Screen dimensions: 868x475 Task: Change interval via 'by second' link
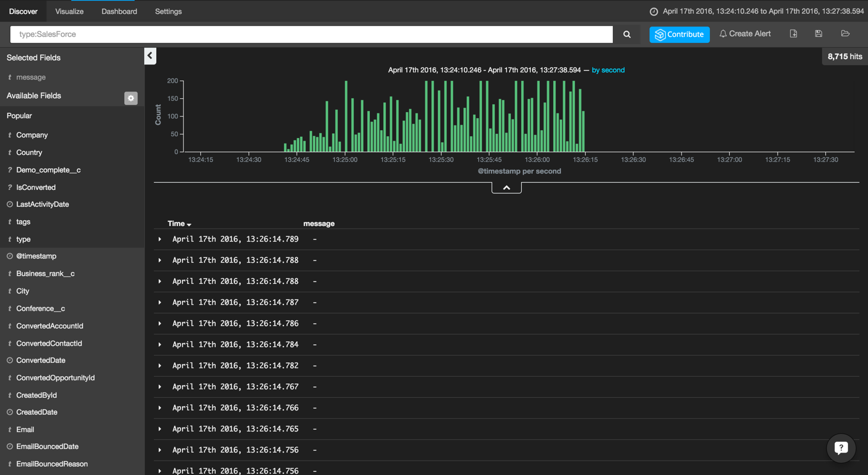click(x=608, y=70)
